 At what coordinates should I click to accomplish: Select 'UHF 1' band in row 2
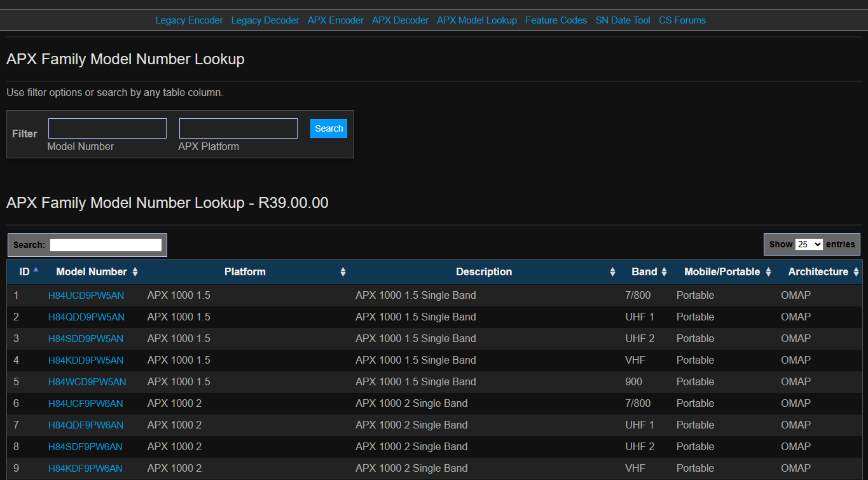point(640,317)
